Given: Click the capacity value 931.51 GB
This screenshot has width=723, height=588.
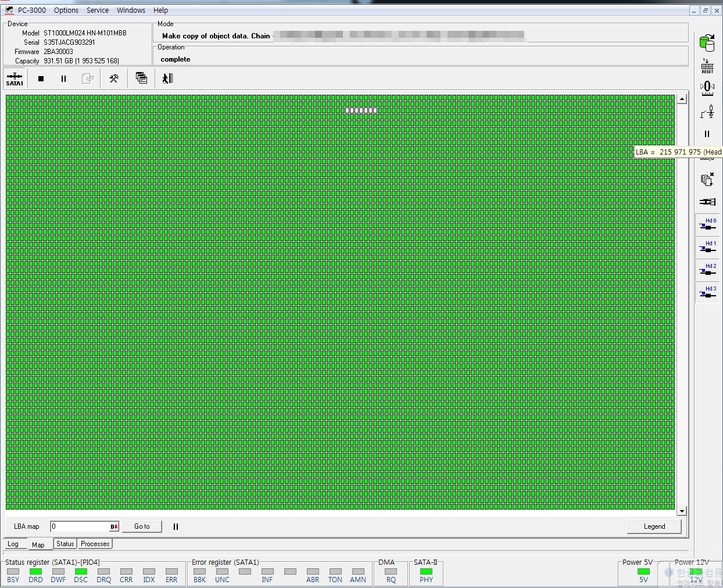Looking at the screenshot, I should [x=81, y=61].
